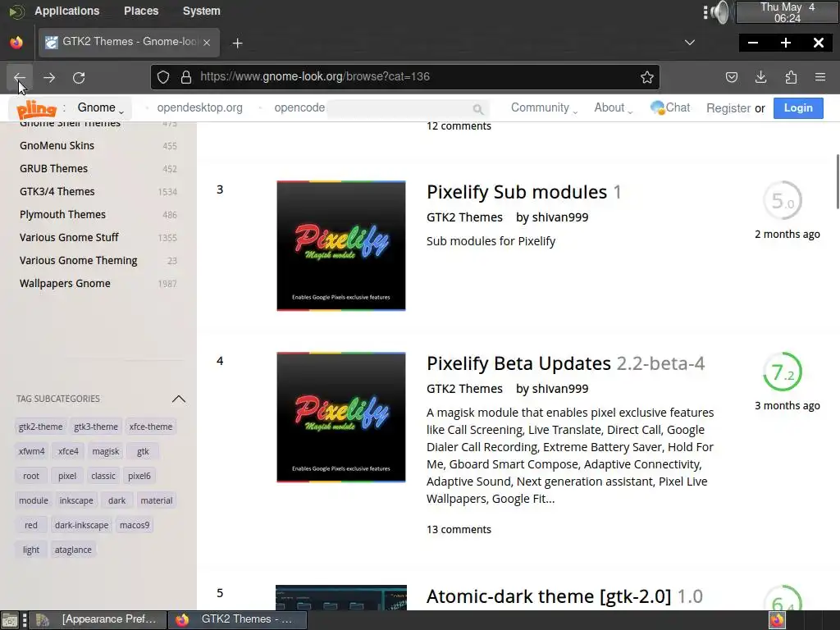The height and width of the screenshot is (630, 840).
Task: Reload the page with the refresh icon
Action: (x=79, y=77)
